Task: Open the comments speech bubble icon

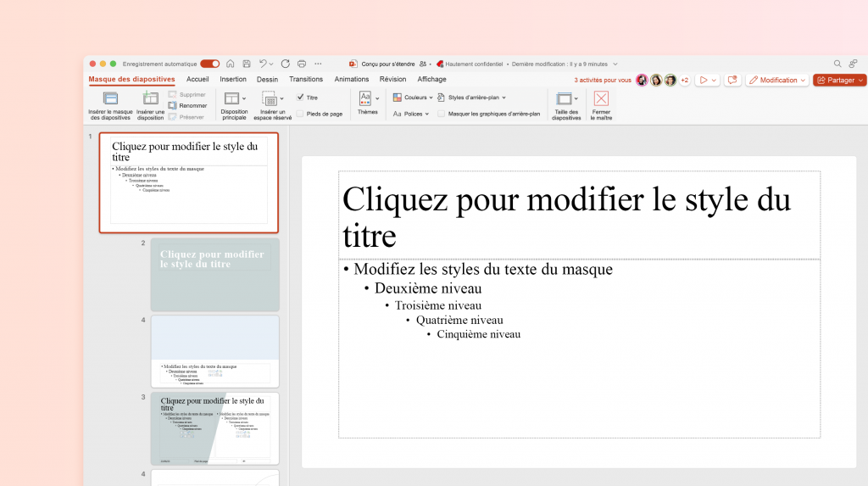Action: 732,81
